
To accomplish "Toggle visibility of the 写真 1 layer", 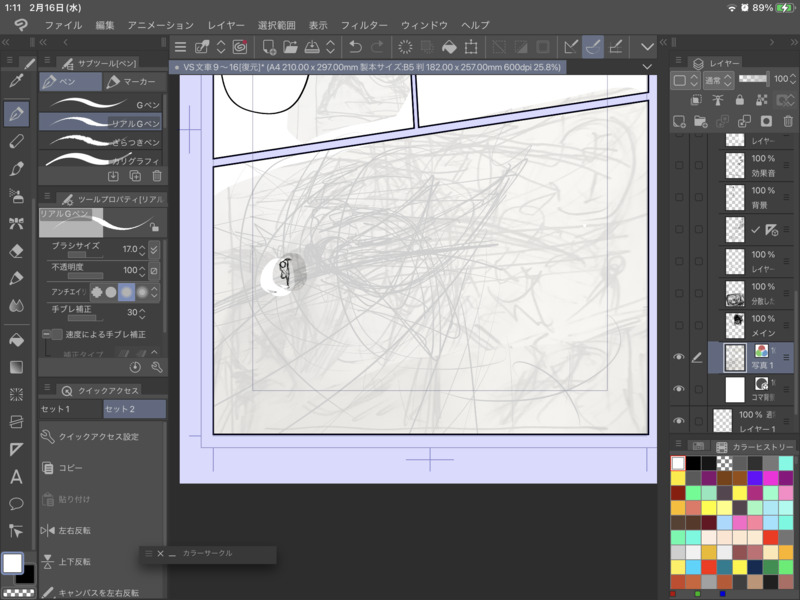I will tap(680, 357).
